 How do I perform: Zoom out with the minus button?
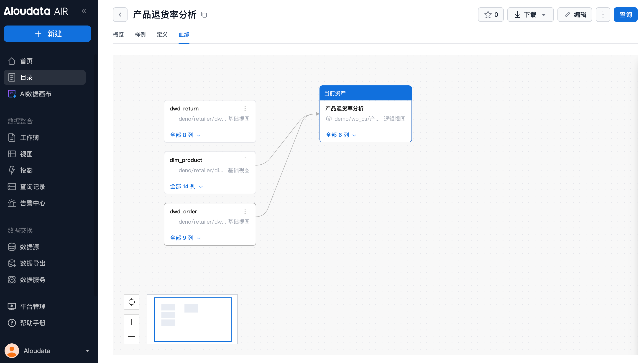pyautogui.click(x=131, y=337)
